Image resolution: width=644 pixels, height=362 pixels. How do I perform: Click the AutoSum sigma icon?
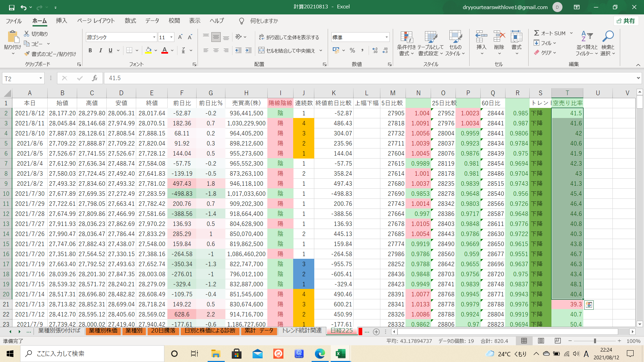pos(537,33)
